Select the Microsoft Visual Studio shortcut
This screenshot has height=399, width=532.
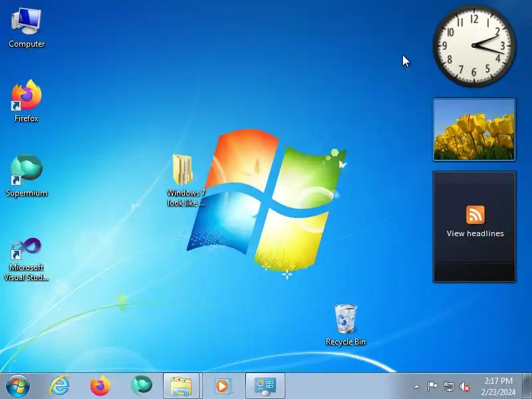26,259
